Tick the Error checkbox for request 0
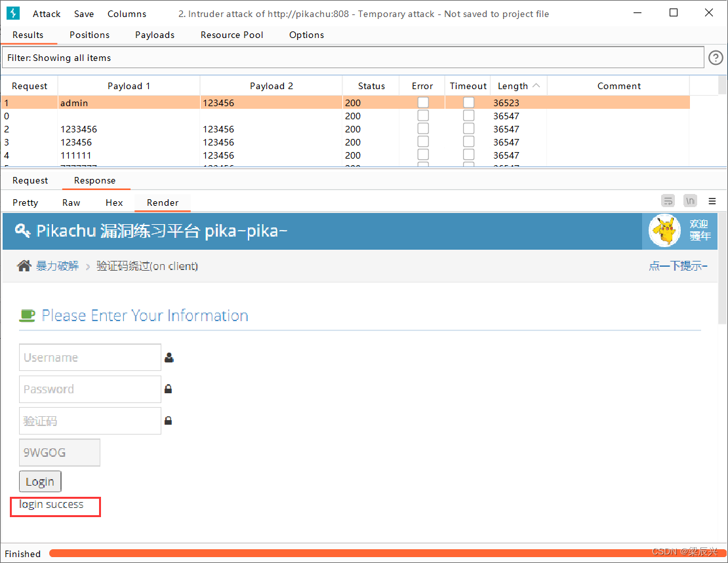Viewport: 728px width, 563px height. (423, 115)
